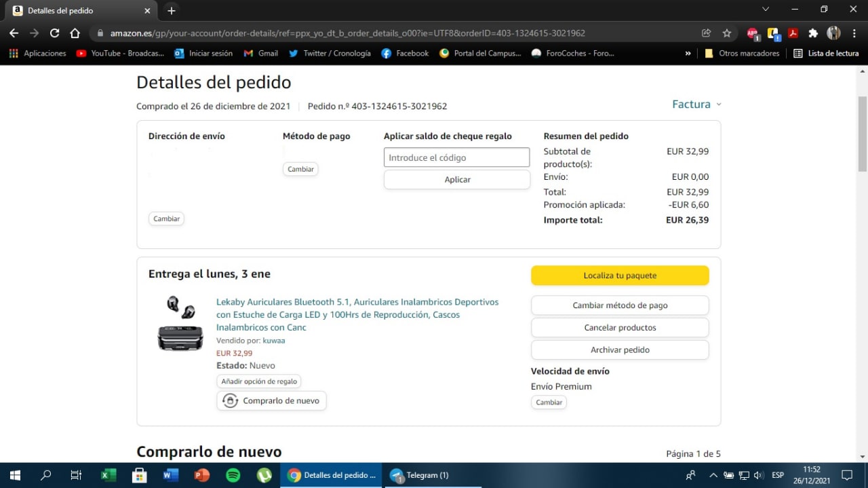Image resolution: width=868 pixels, height=488 pixels.
Task: Bookmark this page with the star icon
Action: pyautogui.click(x=727, y=33)
